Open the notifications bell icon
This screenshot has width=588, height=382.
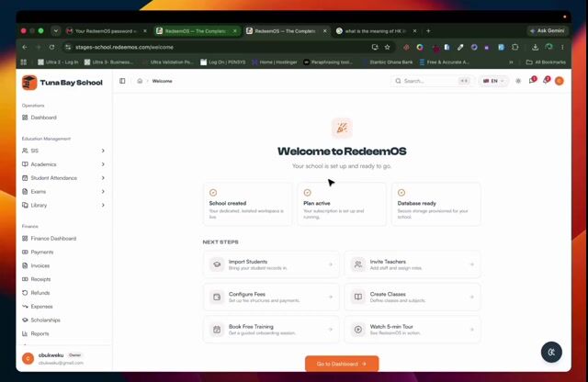546,80
